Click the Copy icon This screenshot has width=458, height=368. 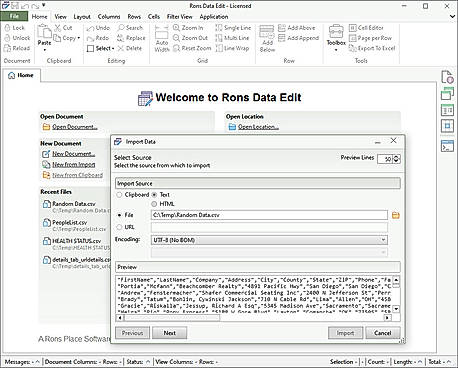point(58,38)
